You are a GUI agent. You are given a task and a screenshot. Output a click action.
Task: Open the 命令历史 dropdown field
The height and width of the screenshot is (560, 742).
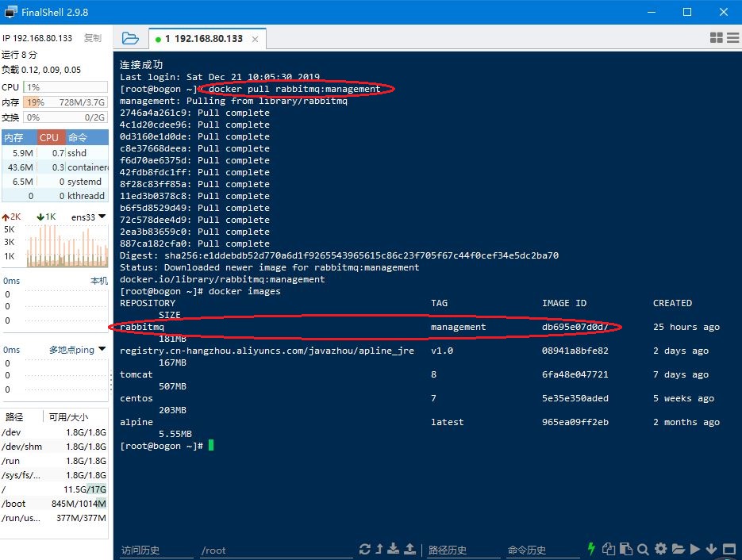point(543,550)
